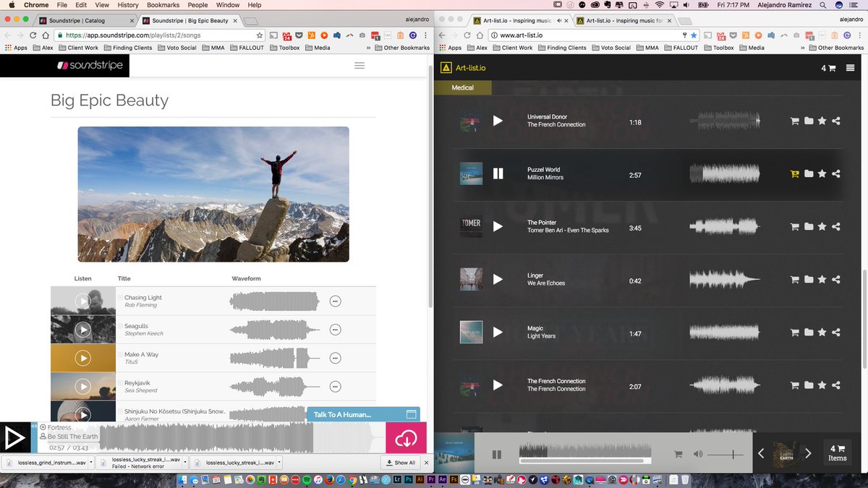Mark the Linger track as favorite
The width and height of the screenshot is (868, 488).
click(822, 279)
